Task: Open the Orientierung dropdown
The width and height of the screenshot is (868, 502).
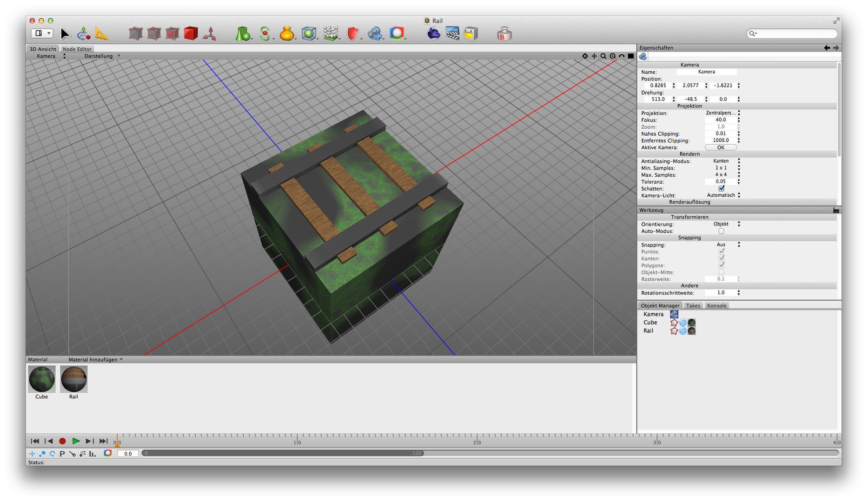Action: (x=723, y=224)
